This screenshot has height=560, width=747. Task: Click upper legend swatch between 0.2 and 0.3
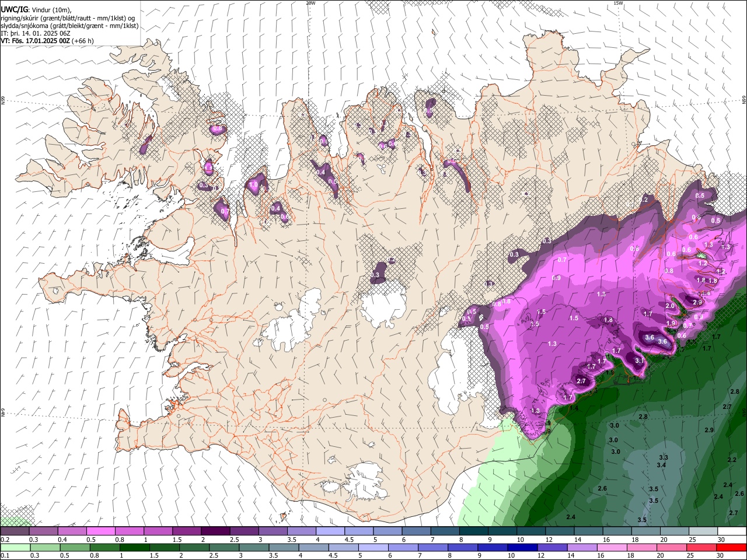15,531
